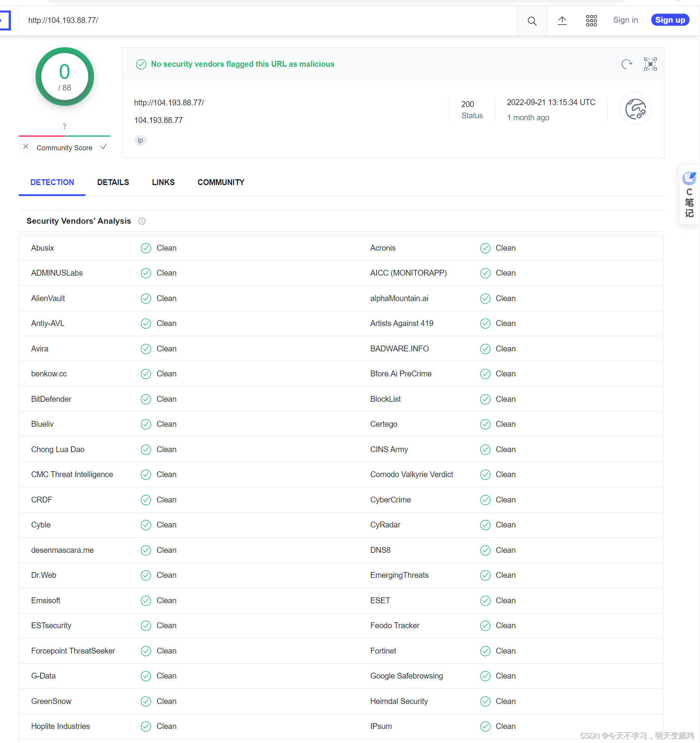Open the apps grid menu
This screenshot has height=743, width=700.
tap(591, 21)
